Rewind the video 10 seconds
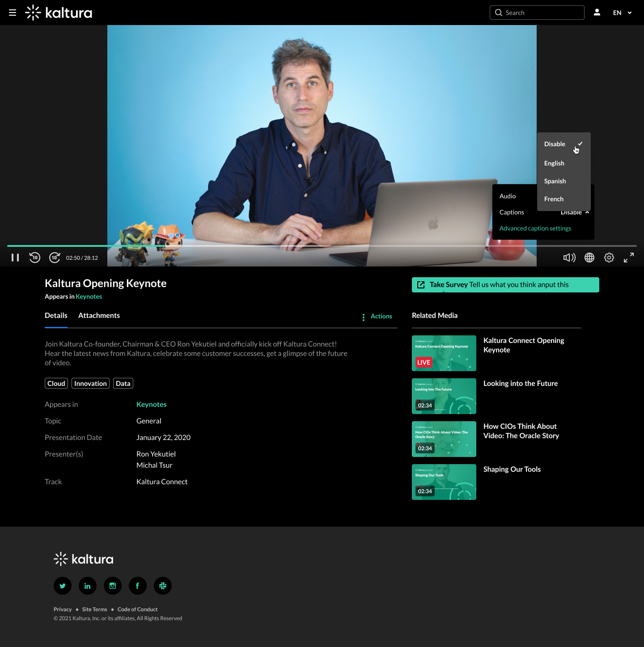Image resolution: width=644 pixels, height=647 pixels. click(35, 258)
